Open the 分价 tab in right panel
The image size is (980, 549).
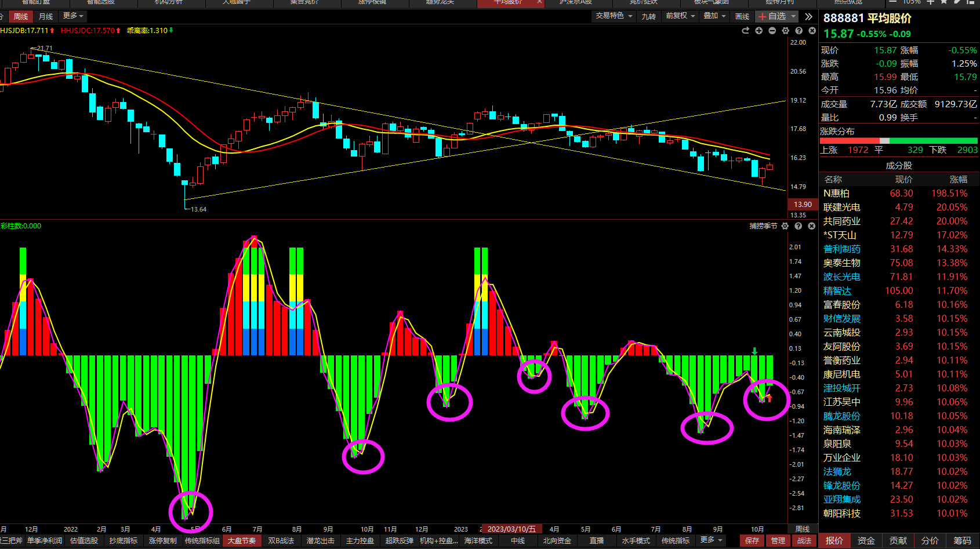pos(930,540)
